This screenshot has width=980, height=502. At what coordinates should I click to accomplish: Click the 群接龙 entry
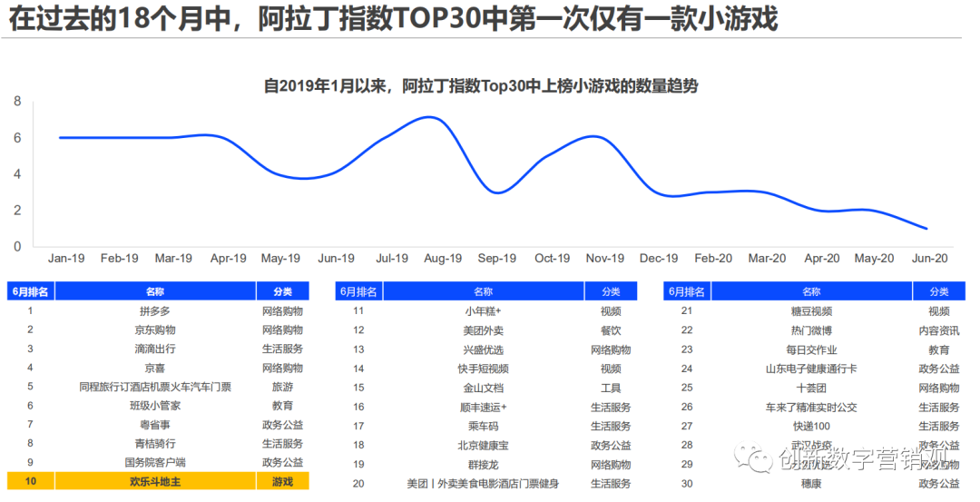(483, 465)
